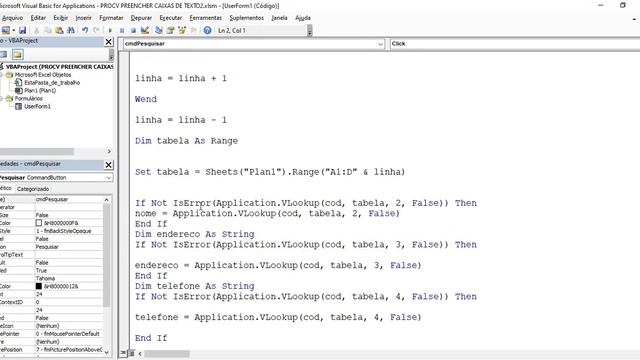Open the Ferramentas menu
Viewport: 640px width, 360px height.
pos(206,18)
